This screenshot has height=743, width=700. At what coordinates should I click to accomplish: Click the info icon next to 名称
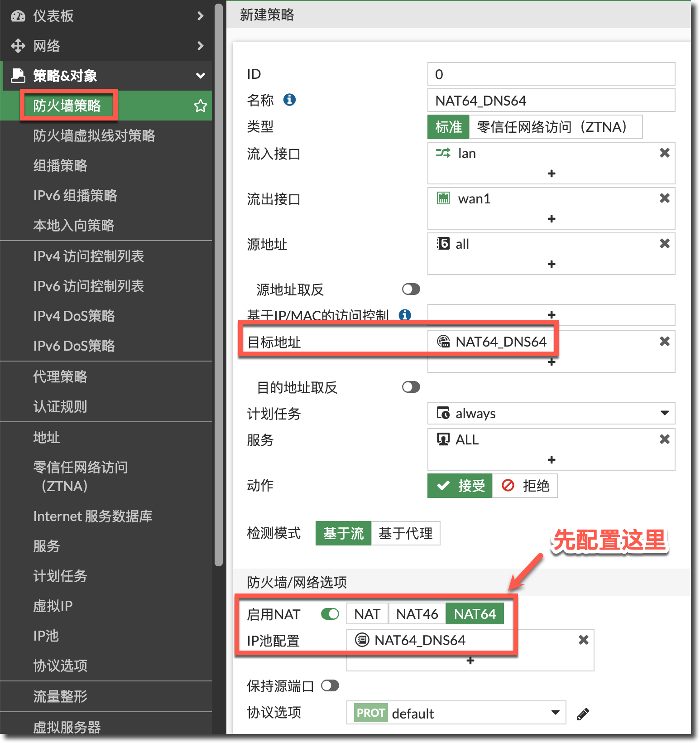[289, 100]
